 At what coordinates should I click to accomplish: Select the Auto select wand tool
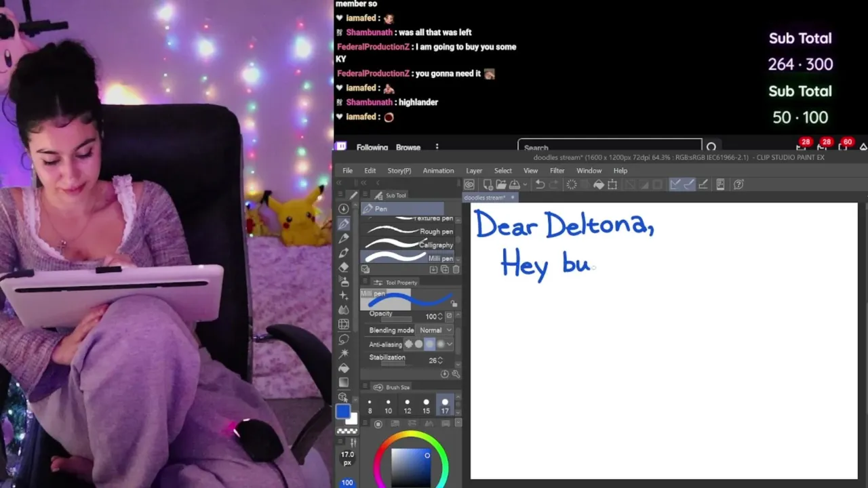pyautogui.click(x=344, y=354)
